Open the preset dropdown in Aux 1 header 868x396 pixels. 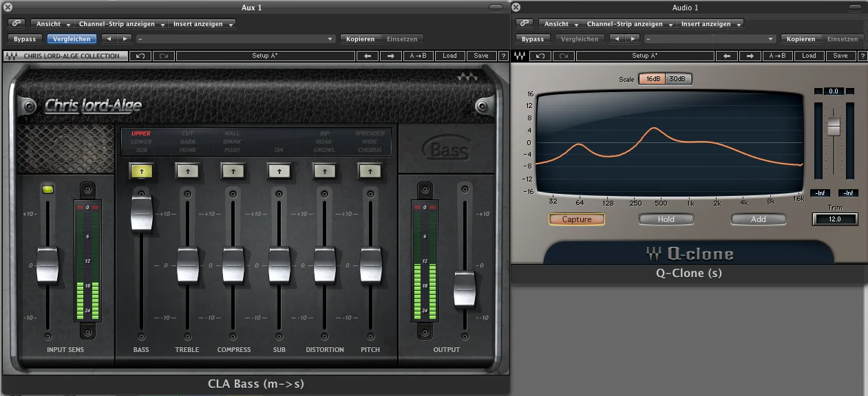(235, 39)
